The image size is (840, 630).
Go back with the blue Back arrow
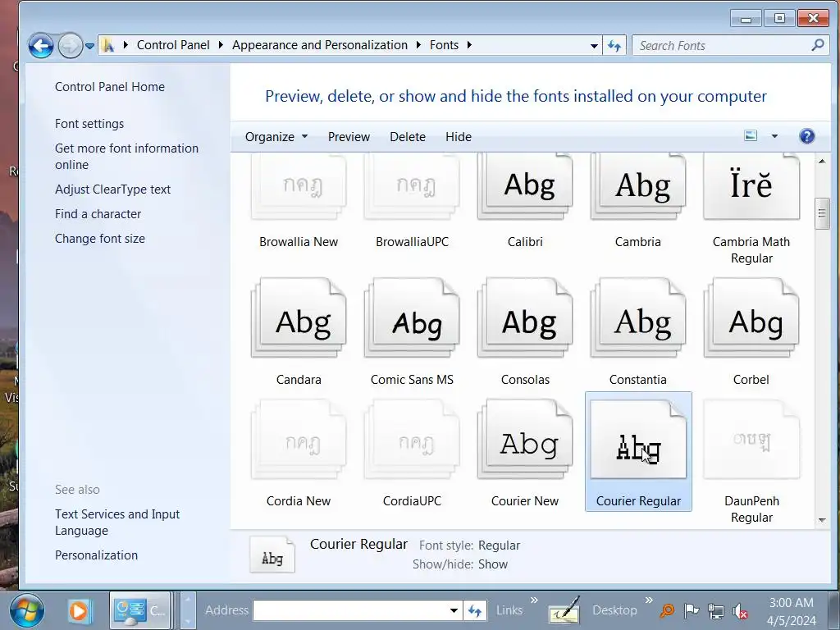pyautogui.click(x=41, y=46)
